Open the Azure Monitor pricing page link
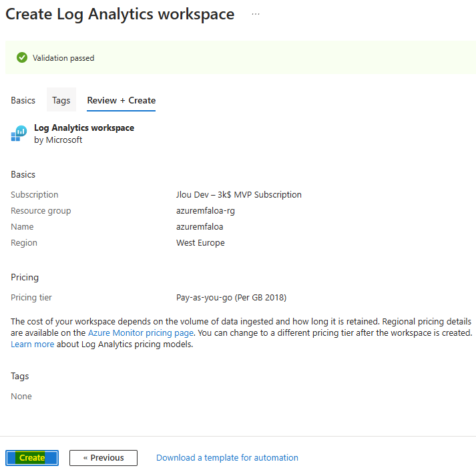 click(141, 333)
